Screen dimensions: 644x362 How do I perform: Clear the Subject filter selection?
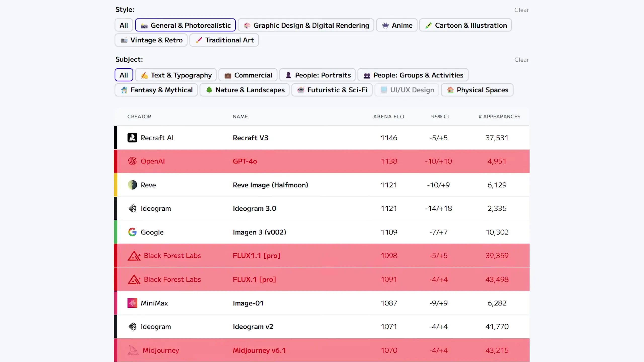point(521,60)
